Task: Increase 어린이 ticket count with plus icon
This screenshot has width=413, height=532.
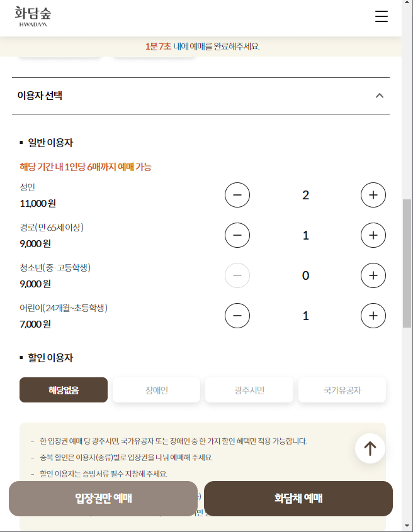Action: click(373, 316)
